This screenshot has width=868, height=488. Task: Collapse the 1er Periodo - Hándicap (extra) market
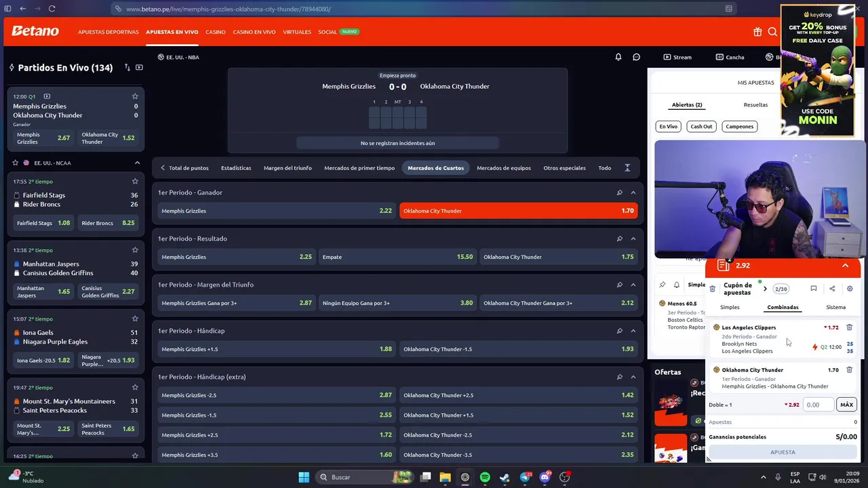pos(633,377)
